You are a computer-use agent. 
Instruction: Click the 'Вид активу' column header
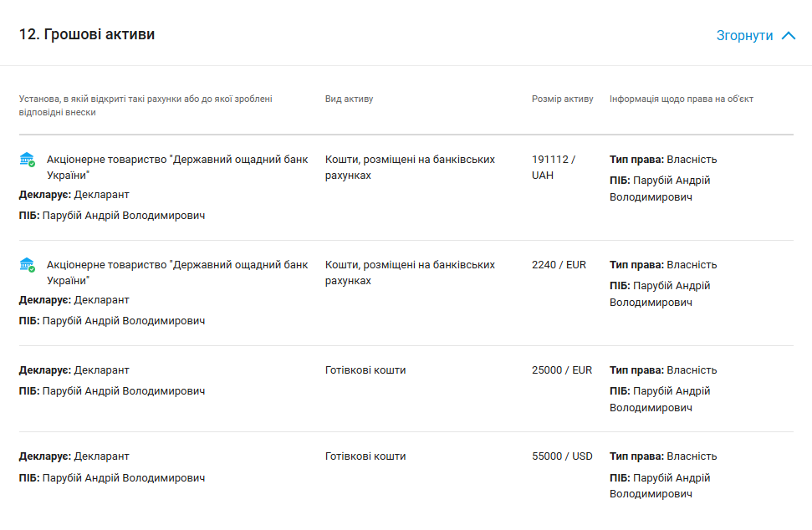(x=349, y=99)
